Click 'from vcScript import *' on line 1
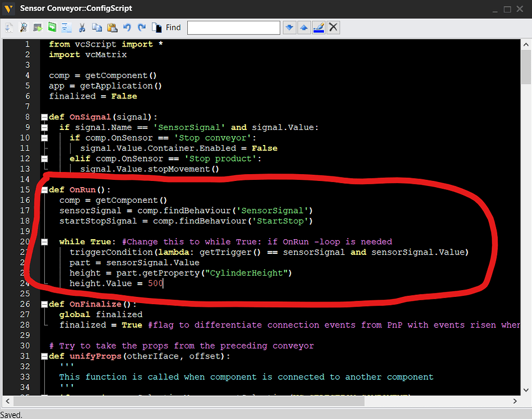This screenshot has width=532, height=419. (x=106, y=44)
